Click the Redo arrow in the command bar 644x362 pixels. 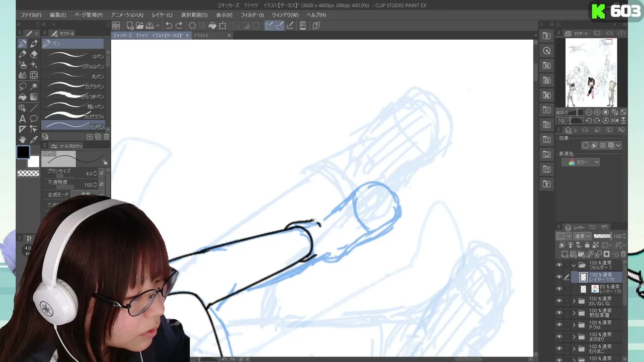[x=179, y=25]
